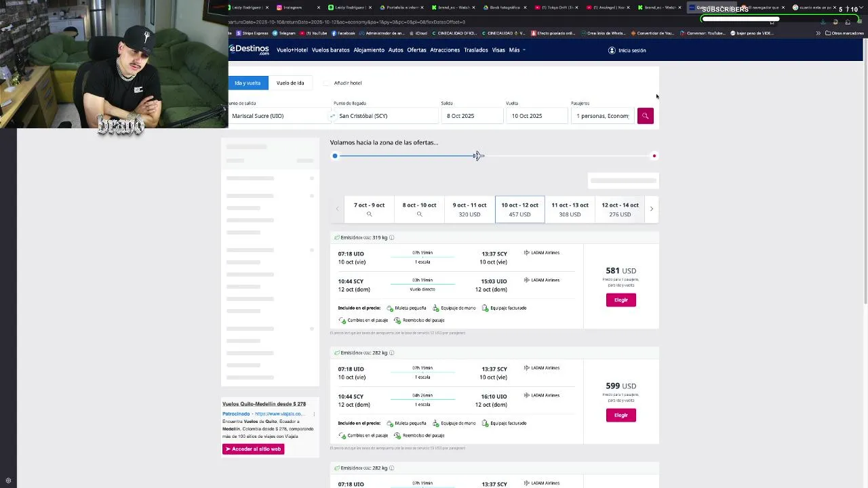The height and width of the screenshot is (488, 868).
Task: Select 12 oct - 14 oct 276 USD dates
Action: (620, 209)
